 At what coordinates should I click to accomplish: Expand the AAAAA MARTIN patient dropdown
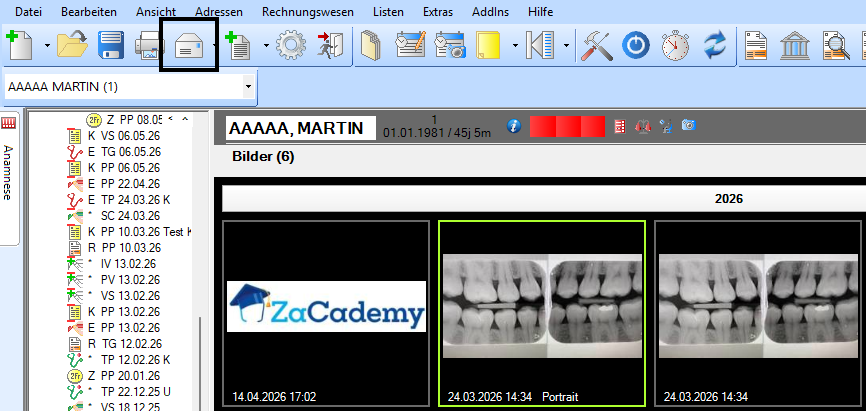click(248, 87)
